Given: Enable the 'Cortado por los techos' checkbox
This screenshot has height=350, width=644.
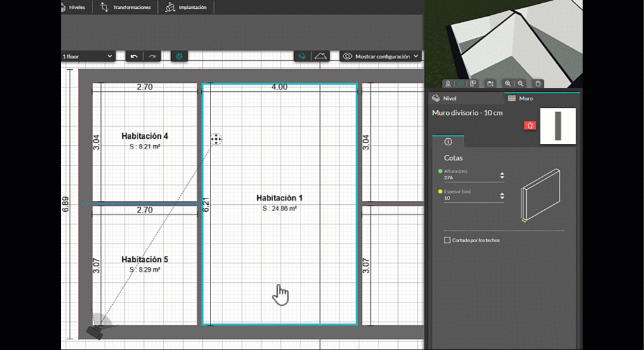Looking at the screenshot, I should [x=448, y=240].
